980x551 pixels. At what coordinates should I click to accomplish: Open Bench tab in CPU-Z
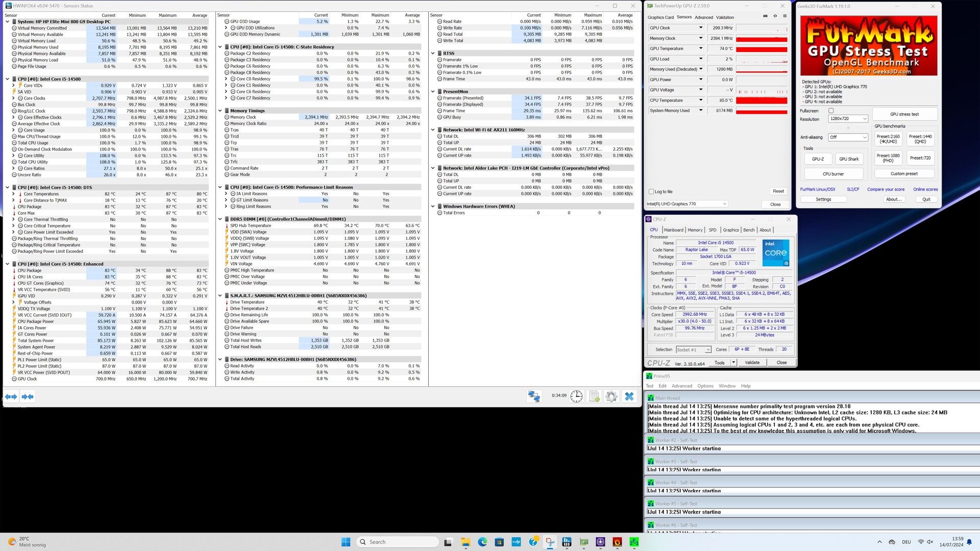749,230
